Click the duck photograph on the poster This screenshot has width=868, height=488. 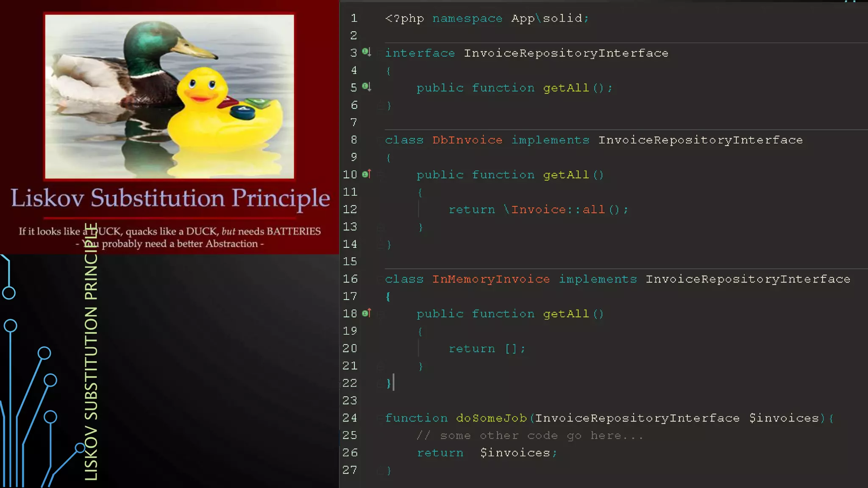click(170, 97)
